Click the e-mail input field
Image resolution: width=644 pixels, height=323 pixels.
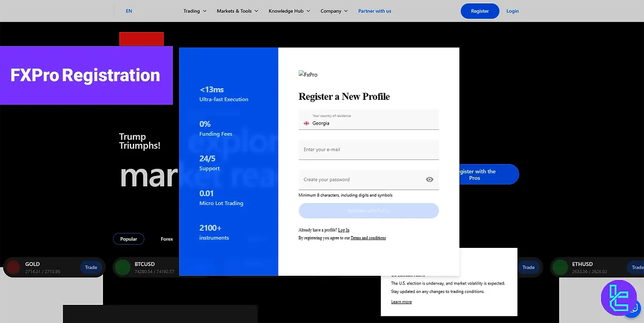[x=368, y=149]
